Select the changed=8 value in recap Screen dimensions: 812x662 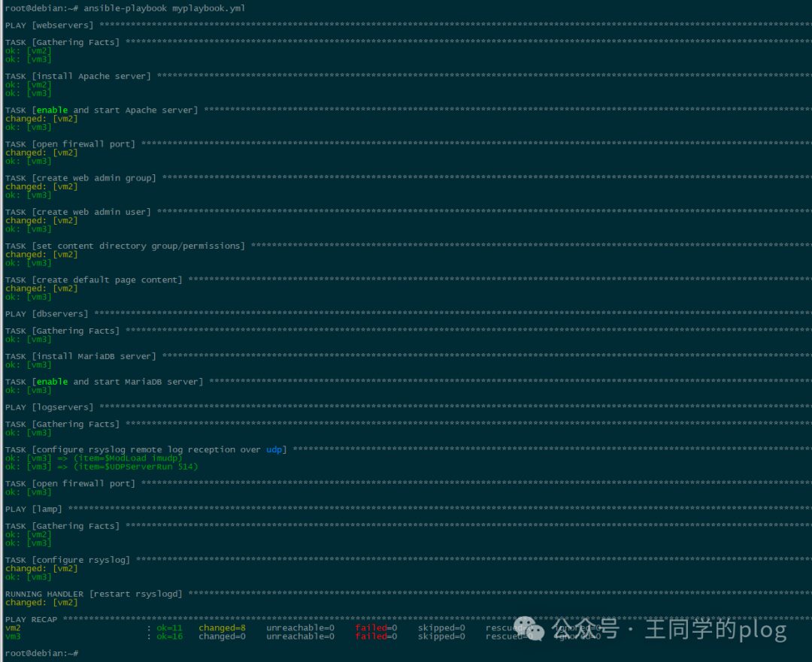click(222, 628)
